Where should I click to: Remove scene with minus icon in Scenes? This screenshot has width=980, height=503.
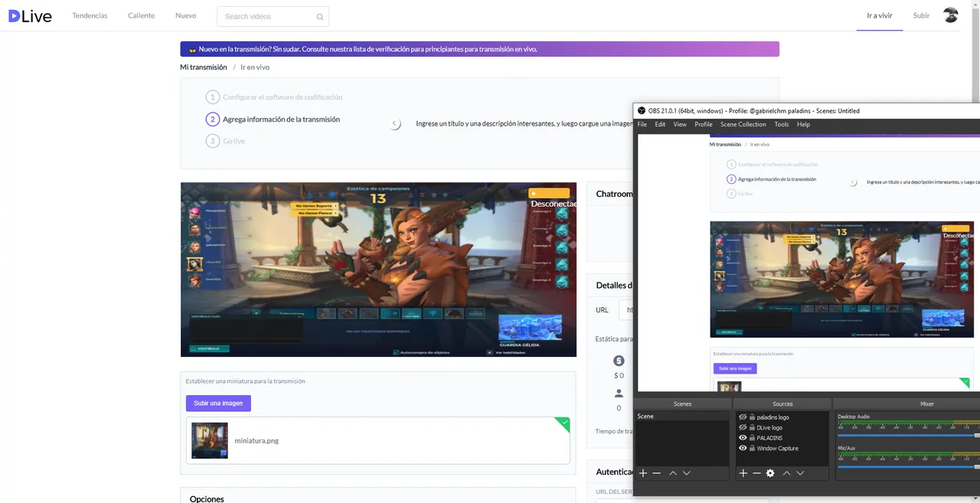click(656, 473)
